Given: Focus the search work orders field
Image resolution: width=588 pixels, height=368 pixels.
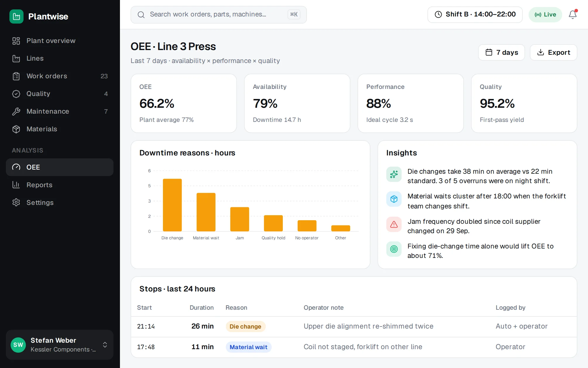Looking at the screenshot, I should point(219,15).
